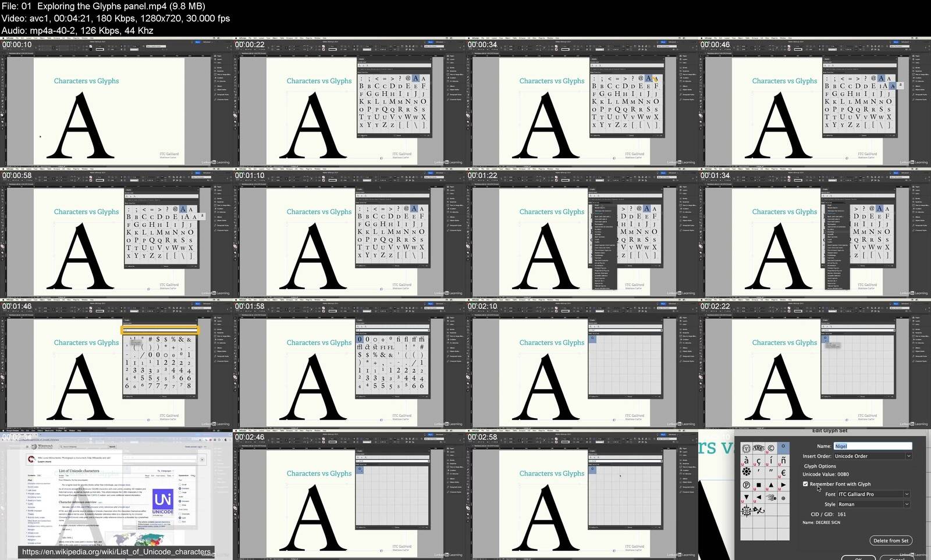This screenshot has width=931, height=560.
Task: Expand the Font dropdown showing ITC Galliard Pro
Action: [x=873, y=494]
